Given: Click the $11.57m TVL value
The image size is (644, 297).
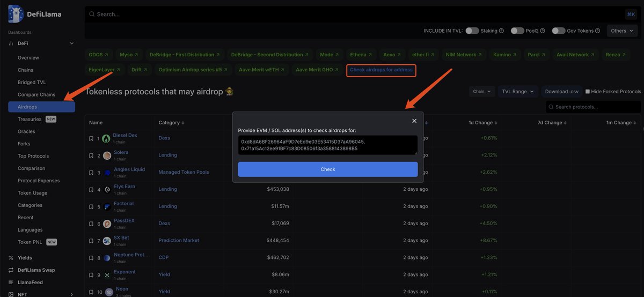Looking at the screenshot, I should [280, 206].
